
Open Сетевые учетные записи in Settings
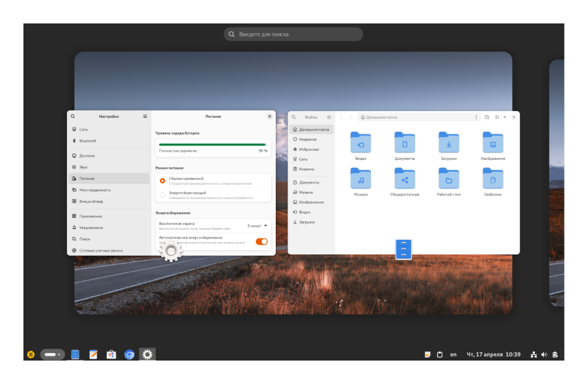pos(109,250)
